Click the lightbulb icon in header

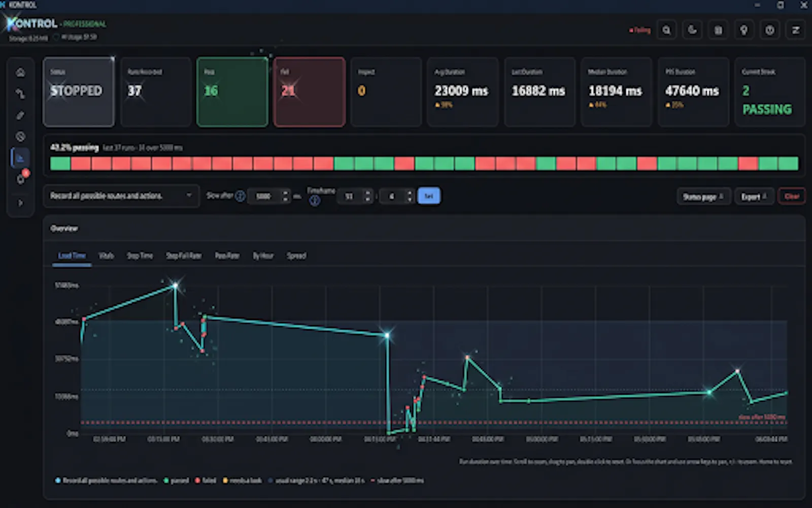tap(744, 30)
